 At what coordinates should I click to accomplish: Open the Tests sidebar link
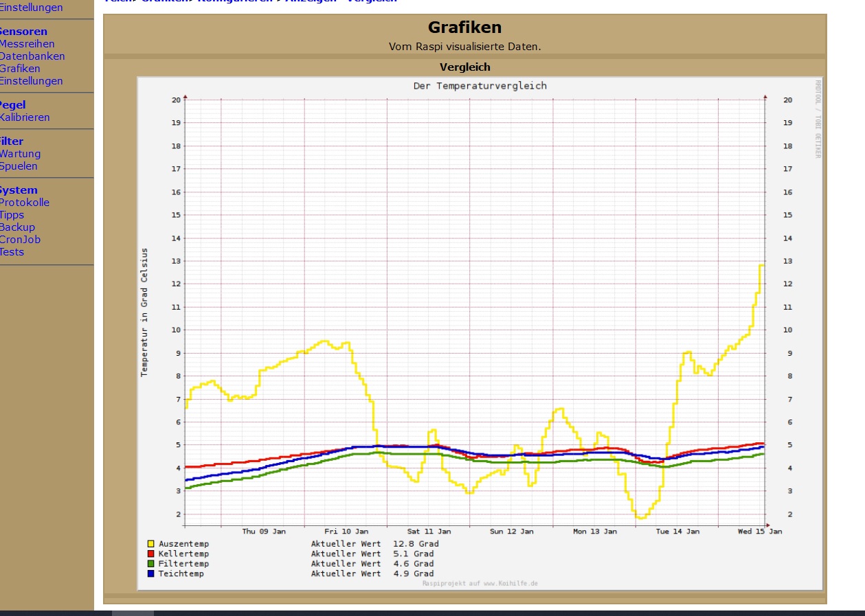pyautogui.click(x=12, y=252)
